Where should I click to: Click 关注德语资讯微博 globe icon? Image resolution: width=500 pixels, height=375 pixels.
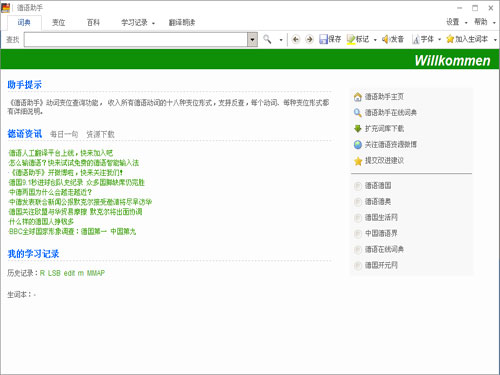click(x=358, y=145)
